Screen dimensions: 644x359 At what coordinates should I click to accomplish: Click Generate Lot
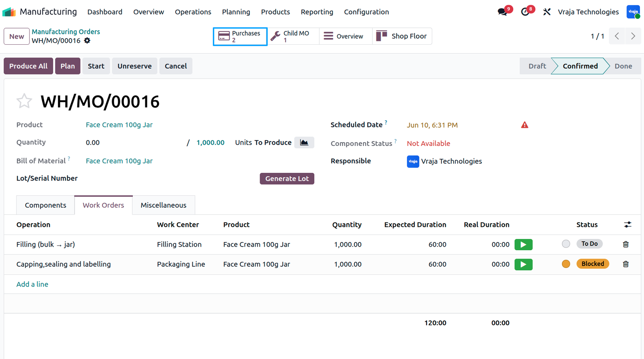pos(287,178)
